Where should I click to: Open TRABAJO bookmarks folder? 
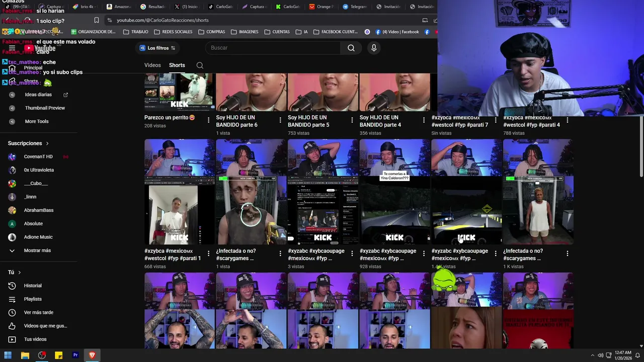136,32
